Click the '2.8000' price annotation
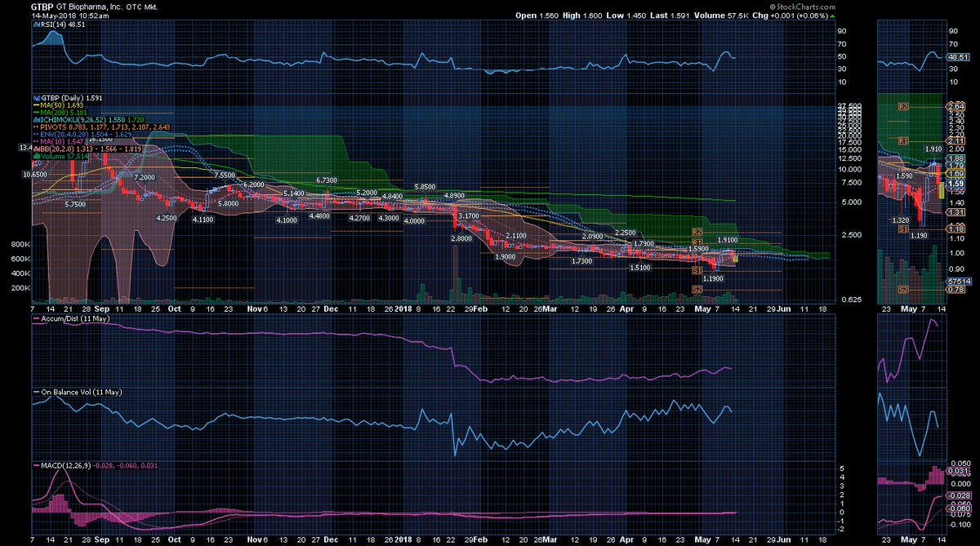This screenshot has width=980, height=546. [461, 238]
